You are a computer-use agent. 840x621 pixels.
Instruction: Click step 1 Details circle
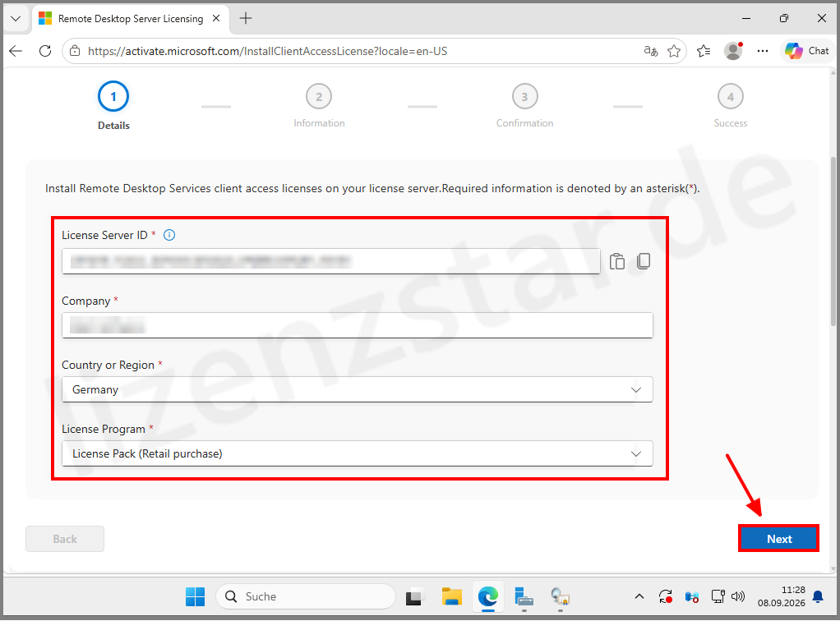(x=113, y=96)
